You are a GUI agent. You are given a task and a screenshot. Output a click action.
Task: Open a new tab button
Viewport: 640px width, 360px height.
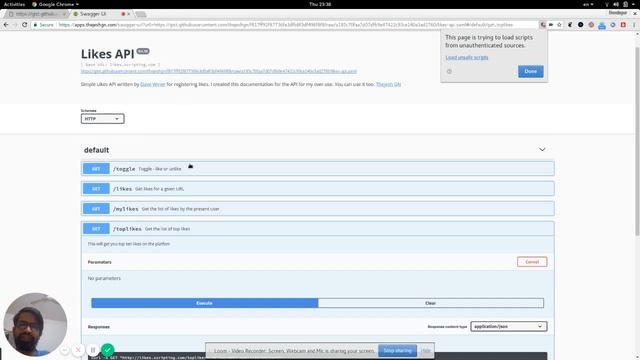[141, 14]
